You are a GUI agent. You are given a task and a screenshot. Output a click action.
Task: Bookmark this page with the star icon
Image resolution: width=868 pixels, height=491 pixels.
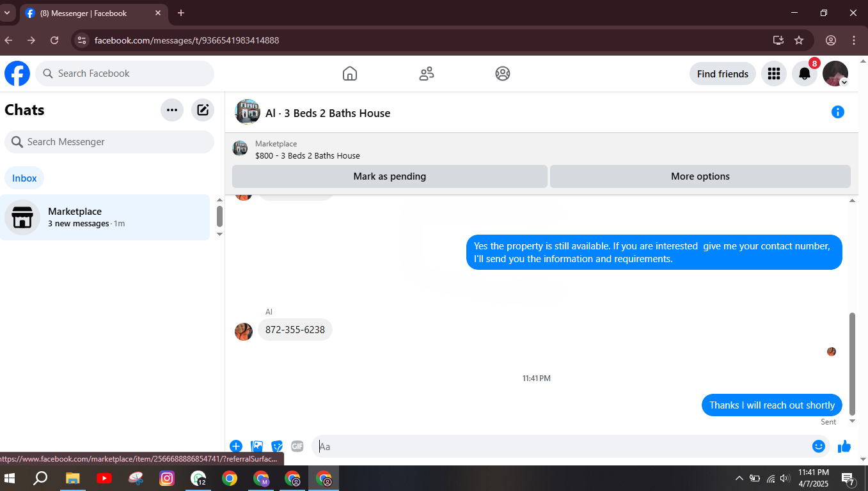pyautogui.click(x=799, y=40)
